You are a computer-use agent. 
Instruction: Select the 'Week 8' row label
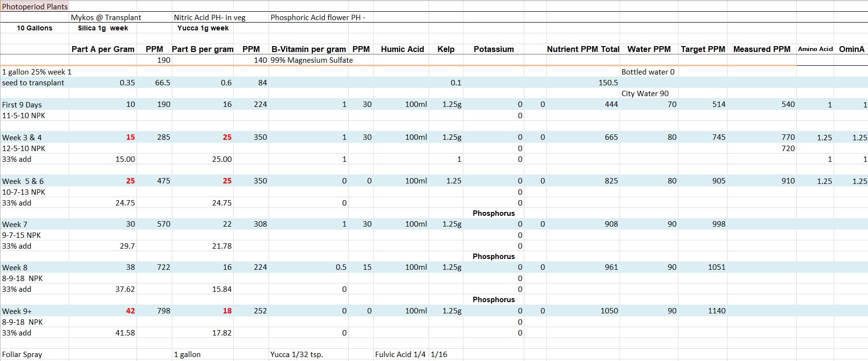point(15,267)
